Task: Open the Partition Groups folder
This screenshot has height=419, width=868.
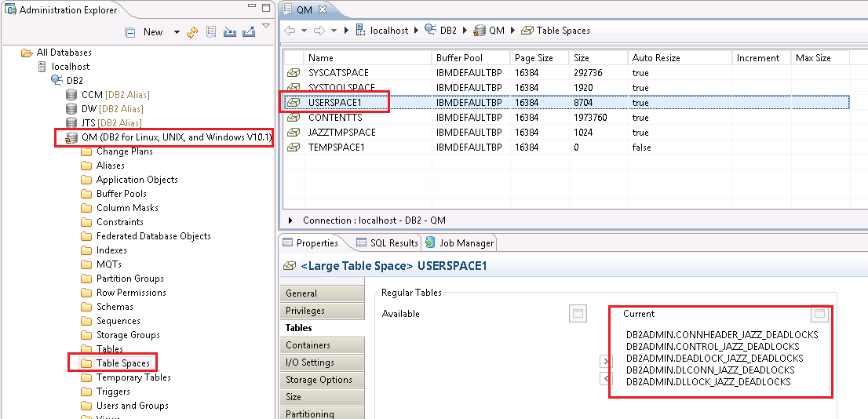Action: point(122,279)
